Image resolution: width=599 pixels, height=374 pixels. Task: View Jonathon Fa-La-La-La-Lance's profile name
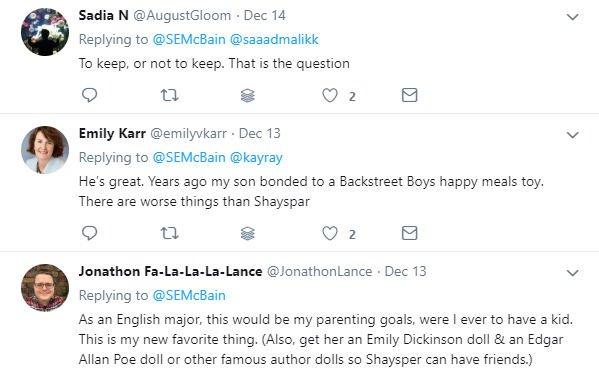click(x=170, y=271)
